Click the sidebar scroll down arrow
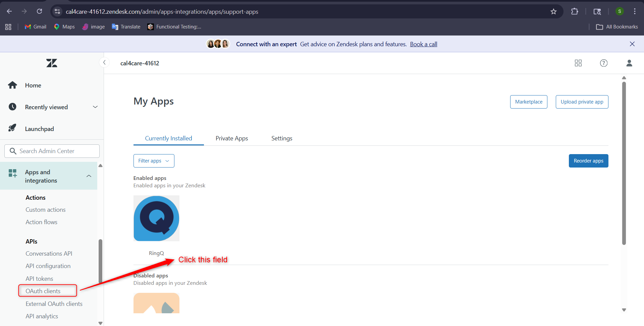 pyautogui.click(x=100, y=323)
